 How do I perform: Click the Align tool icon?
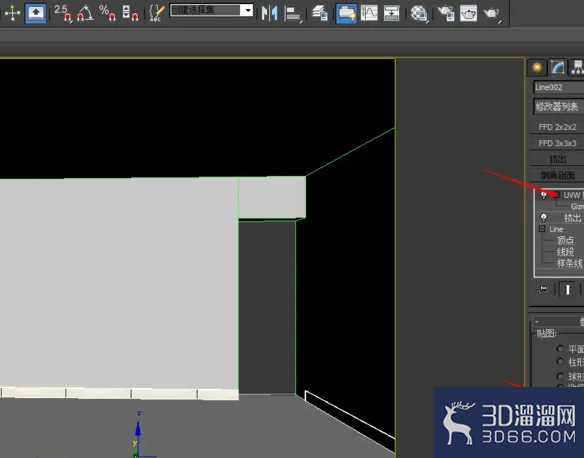pyautogui.click(x=293, y=13)
